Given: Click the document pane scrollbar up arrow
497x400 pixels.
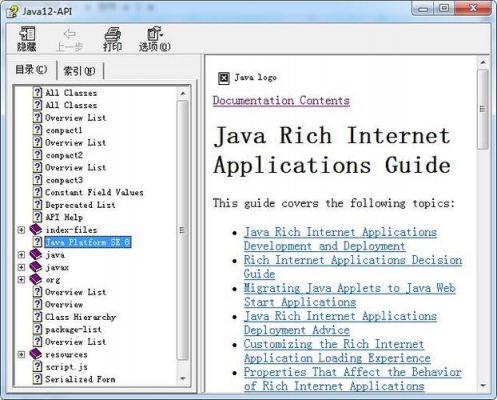Looking at the screenshot, I should pos(483,62).
